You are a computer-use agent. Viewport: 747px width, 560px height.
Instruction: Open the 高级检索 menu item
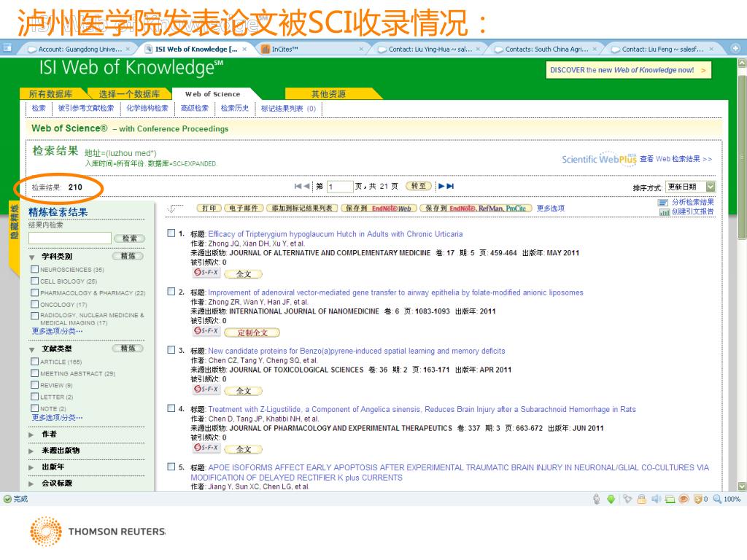click(195, 109)
